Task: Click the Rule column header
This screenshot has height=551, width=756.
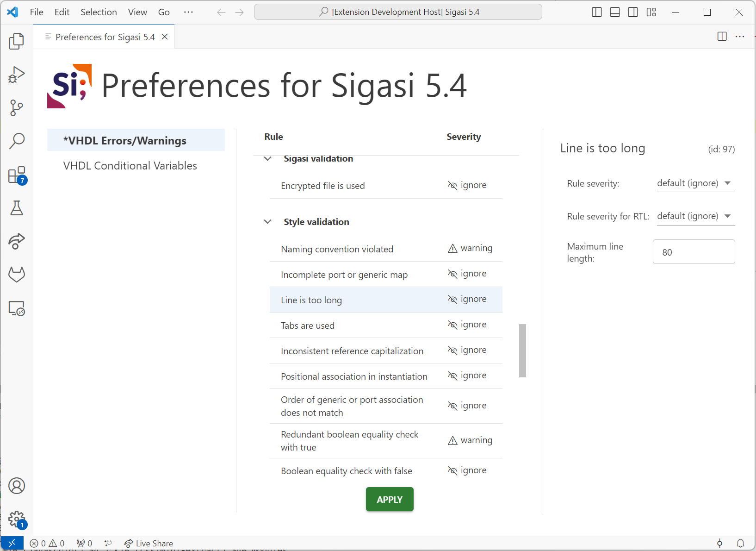Action: 273,137
